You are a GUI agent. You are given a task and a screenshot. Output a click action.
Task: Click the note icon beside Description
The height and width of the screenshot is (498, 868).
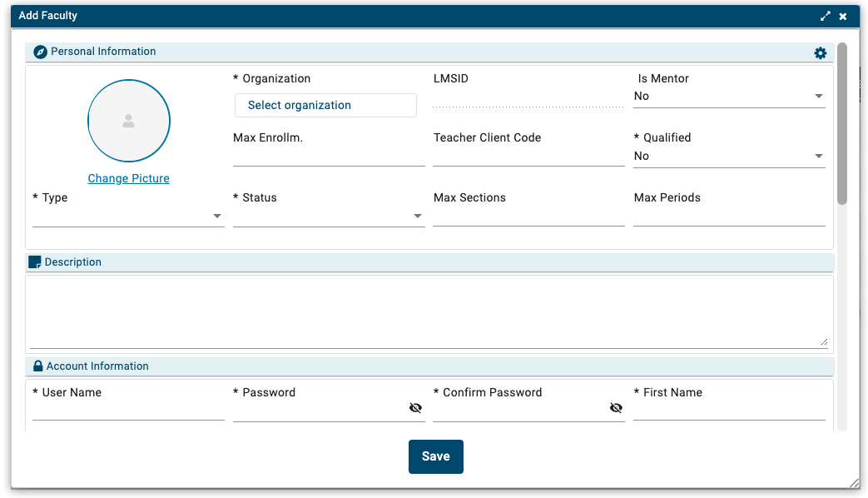click(35, 262)
